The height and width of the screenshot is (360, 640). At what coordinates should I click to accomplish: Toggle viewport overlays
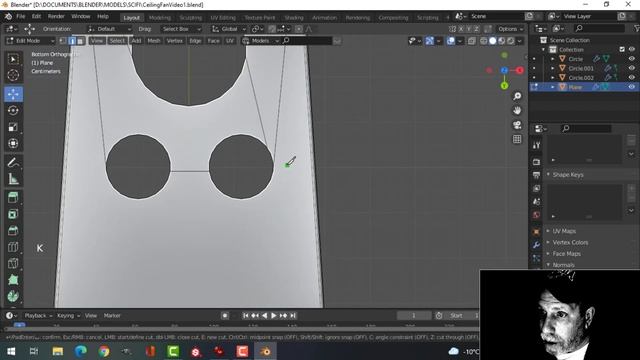[x=451, y=41]
